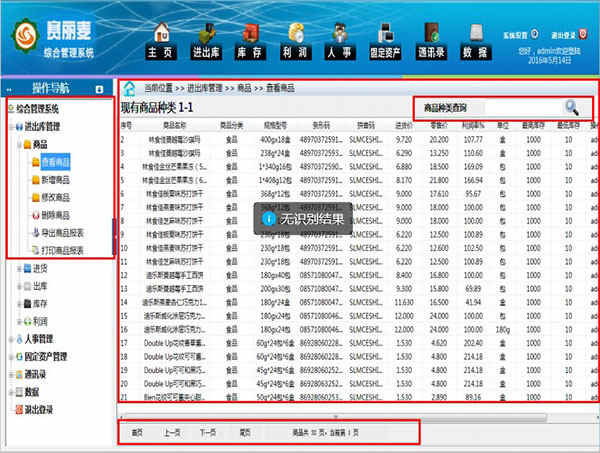Select the 利润 profit icon

click(295, 41)
